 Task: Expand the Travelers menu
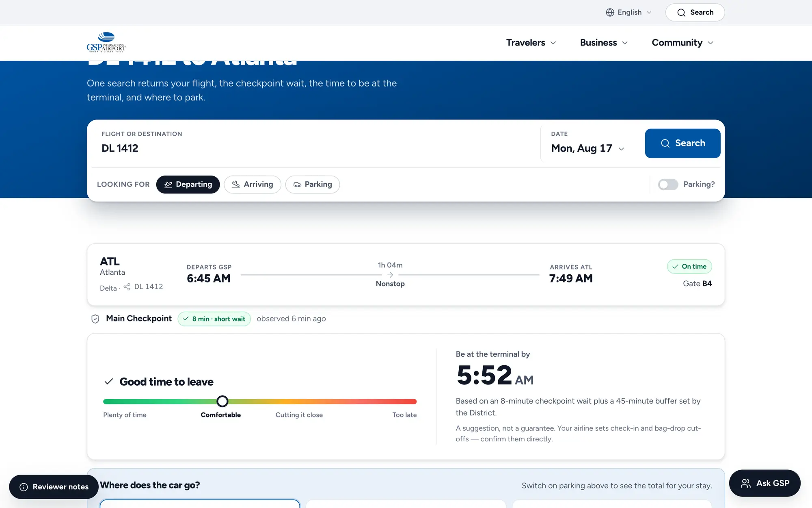point(531,43)
